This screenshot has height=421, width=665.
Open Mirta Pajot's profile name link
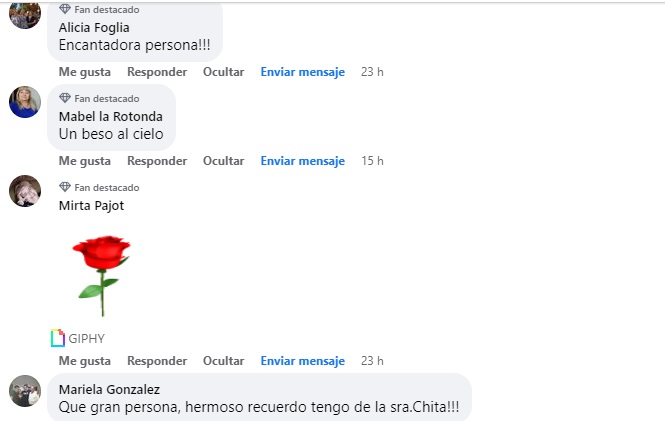tap(91, 206)
